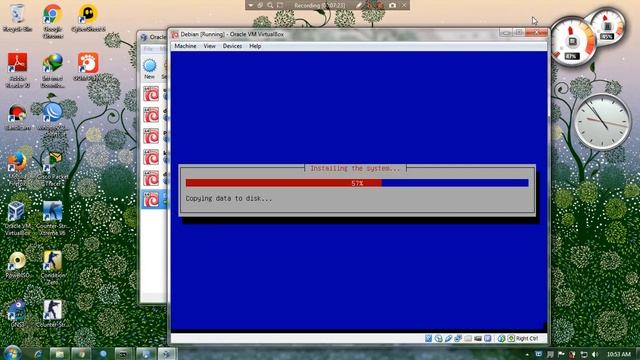Select the GNS3 desktop icon
The width and height of the screenshot is (640, 360).
tap(17, 313)
